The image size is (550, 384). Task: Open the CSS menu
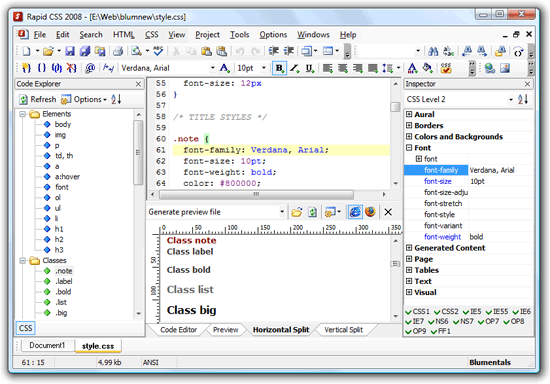[152, 35]
